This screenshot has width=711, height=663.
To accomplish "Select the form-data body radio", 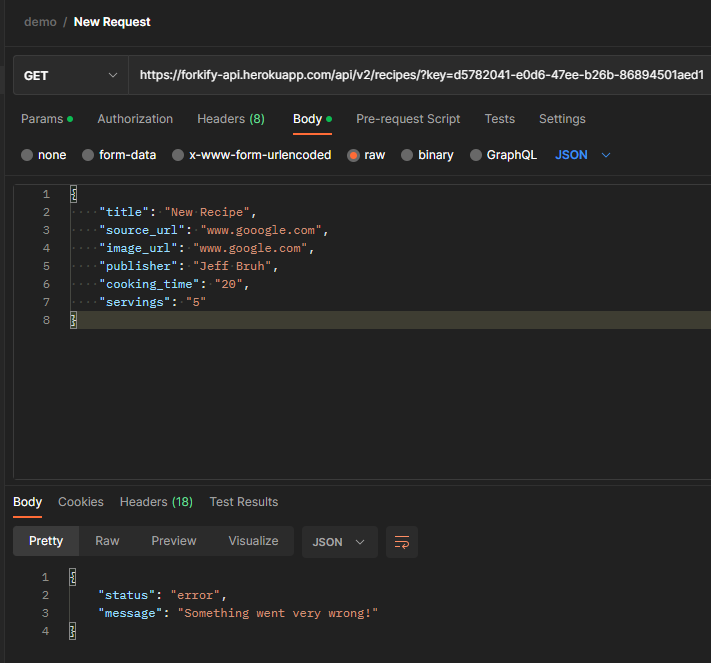I will [88, 155].
